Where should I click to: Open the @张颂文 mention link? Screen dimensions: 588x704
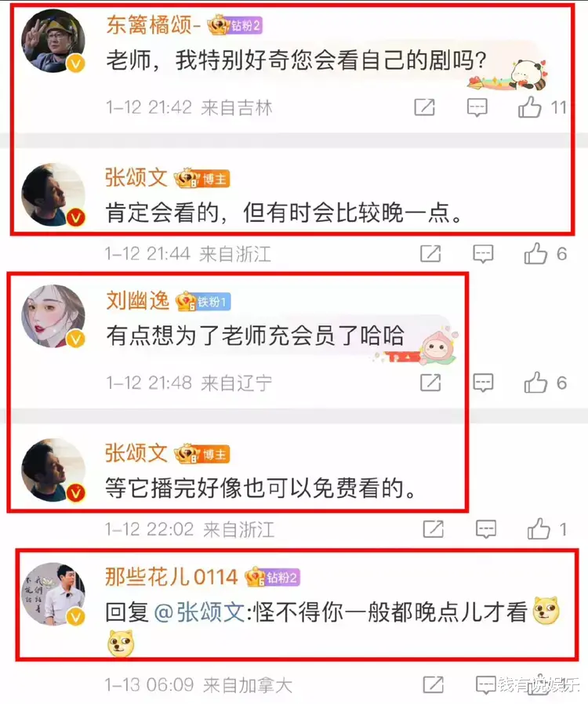(199, 612)
